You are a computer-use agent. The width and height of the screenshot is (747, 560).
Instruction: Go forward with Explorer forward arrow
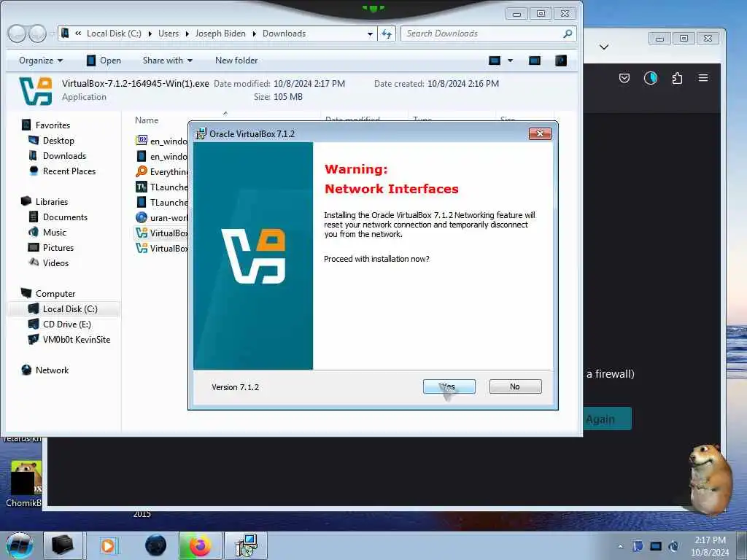[x=37, y=34]
